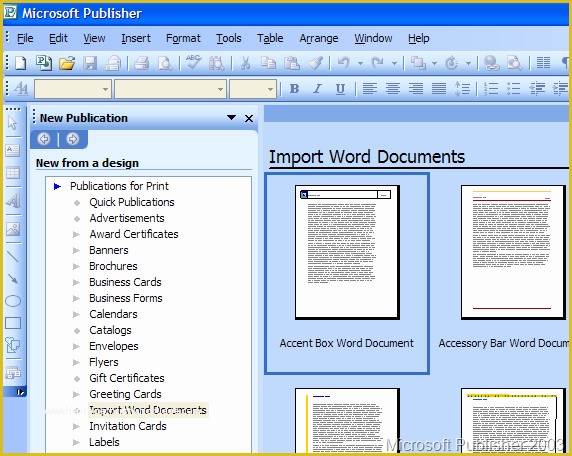
Task: Center align the text
Action: click(x=393, y=89)
